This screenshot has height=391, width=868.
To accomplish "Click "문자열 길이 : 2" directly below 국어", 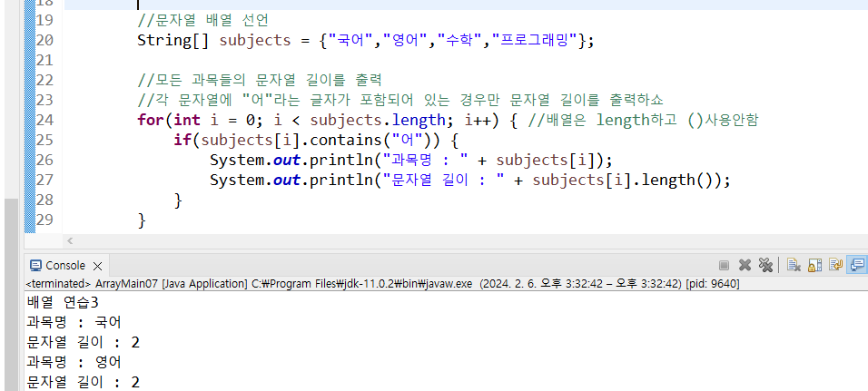I will tap(83, 342).
